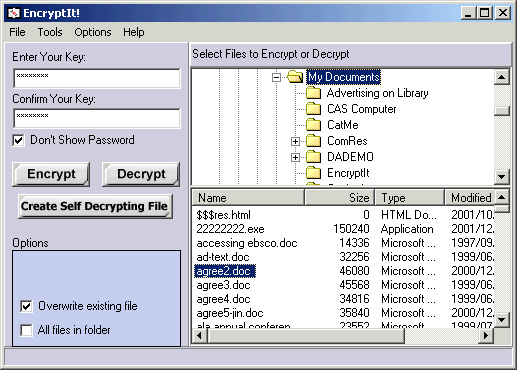Select file $$$res.html
The width and height of the screenshot is (517, 370).
pyautogui.click(x=224, y=215)
